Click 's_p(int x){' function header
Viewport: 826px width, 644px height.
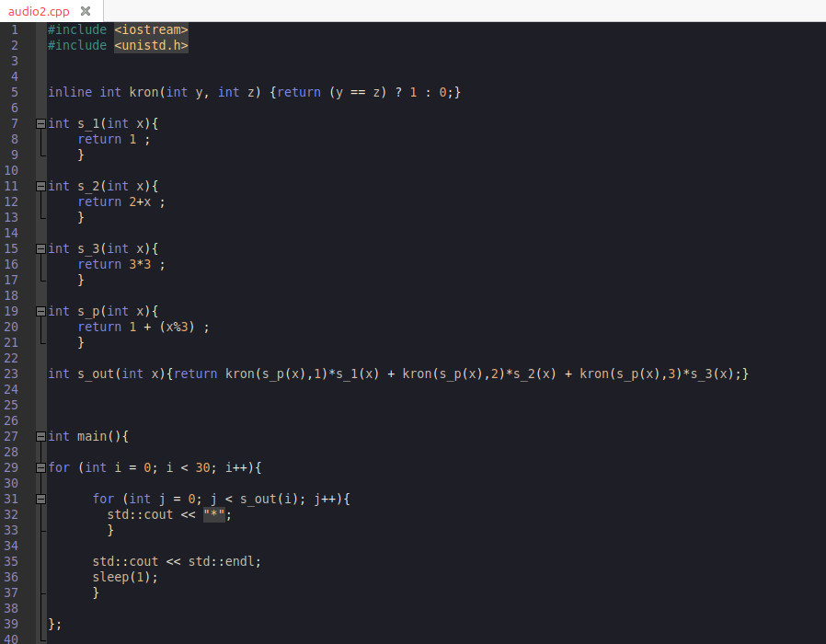[118, 312]
